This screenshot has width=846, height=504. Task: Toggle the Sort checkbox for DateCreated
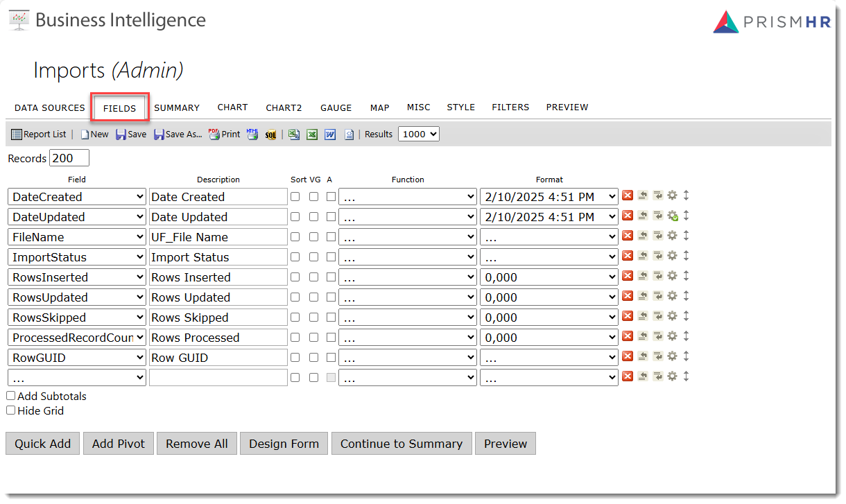(x=295, y=197)
